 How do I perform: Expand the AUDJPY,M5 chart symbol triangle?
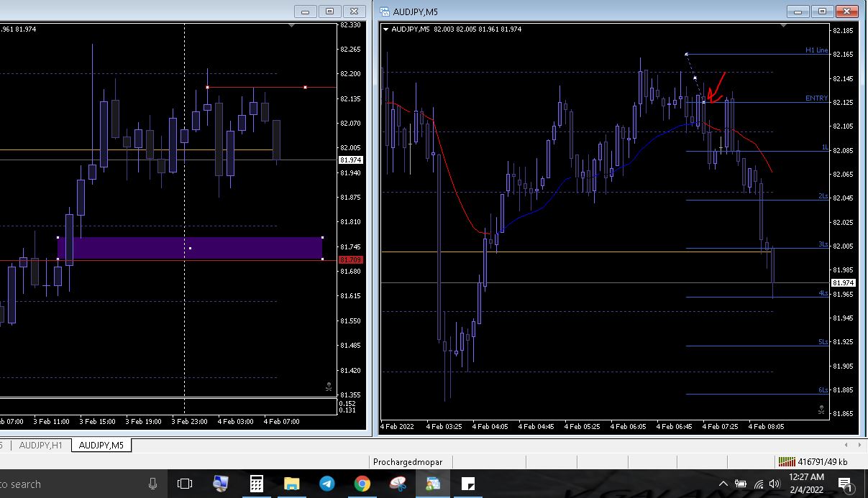tap(386, 29)
